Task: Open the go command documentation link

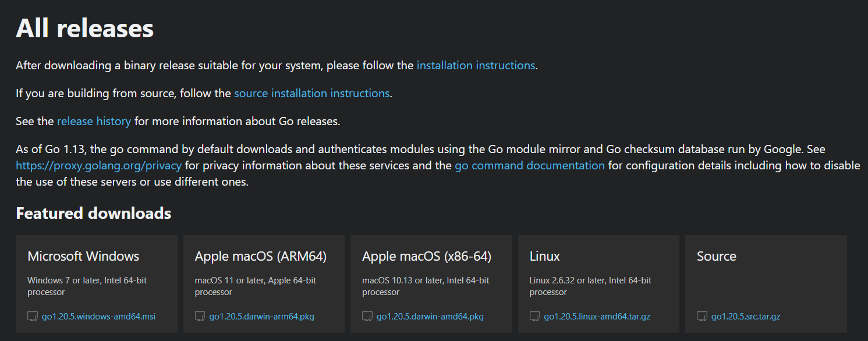Action: coord(529,165)
